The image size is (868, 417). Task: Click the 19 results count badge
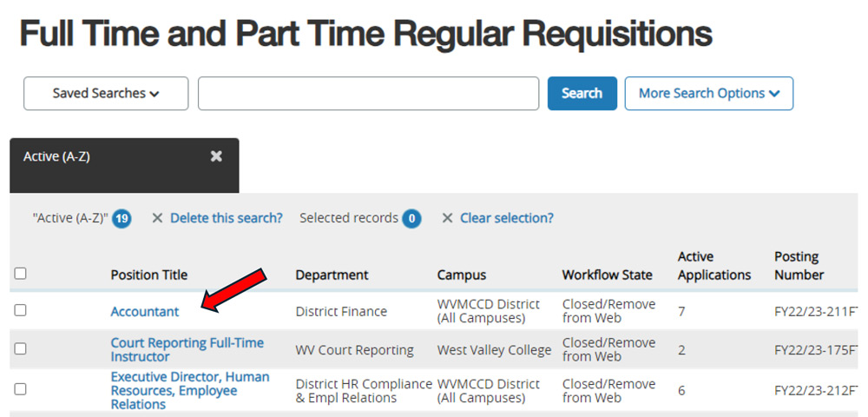click(x=122, y=219)
